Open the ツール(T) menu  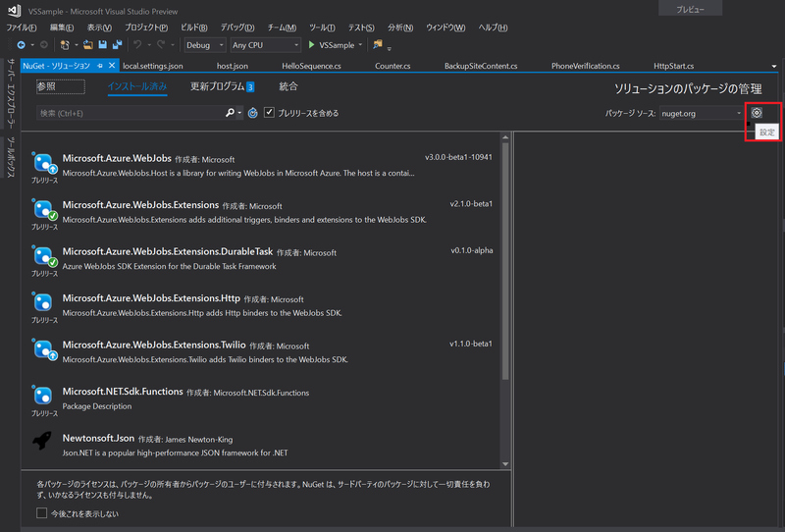pyautogui.click(x=322, y=27)
